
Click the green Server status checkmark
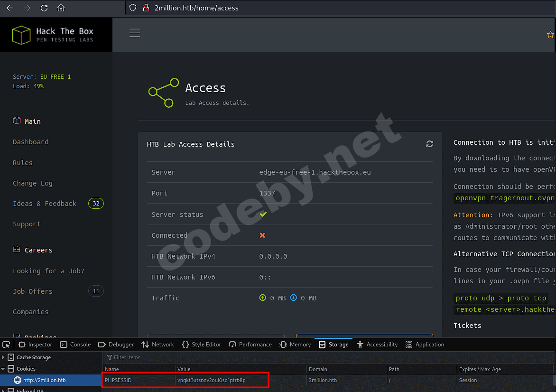(x=263, y=214)
